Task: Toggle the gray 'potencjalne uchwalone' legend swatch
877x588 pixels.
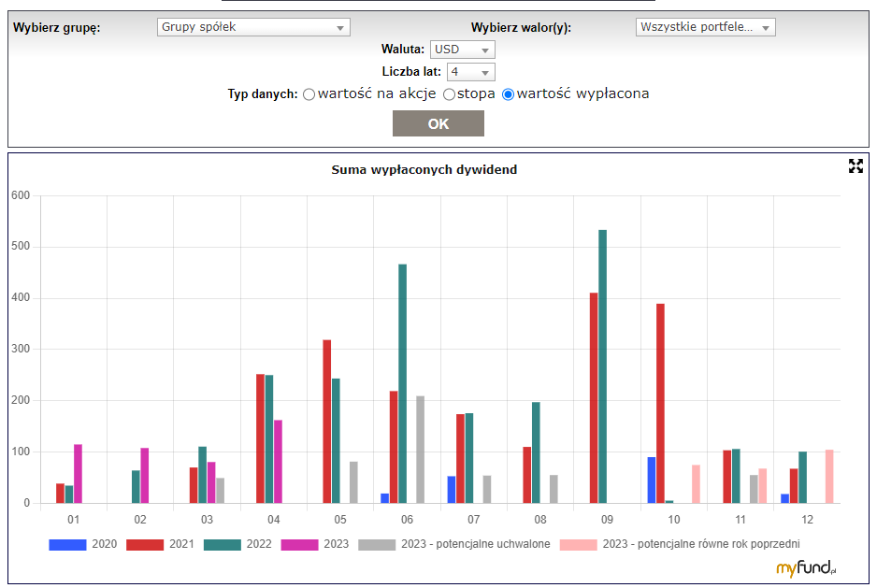Action: click(x=377, y=544)
